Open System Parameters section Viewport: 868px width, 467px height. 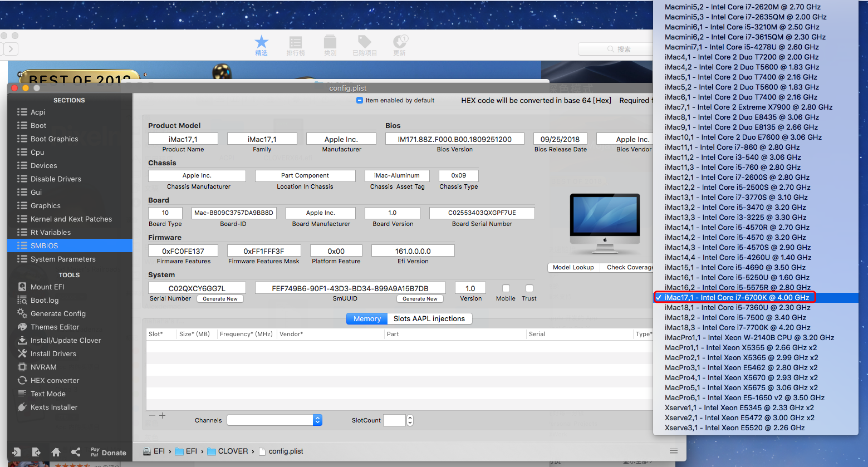(70, 259)
